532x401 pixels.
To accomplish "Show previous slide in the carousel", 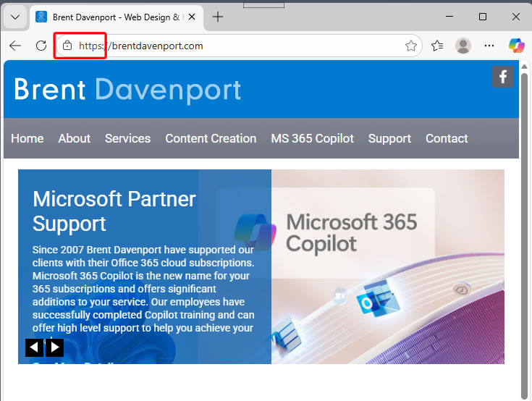I will coord(35,347).
